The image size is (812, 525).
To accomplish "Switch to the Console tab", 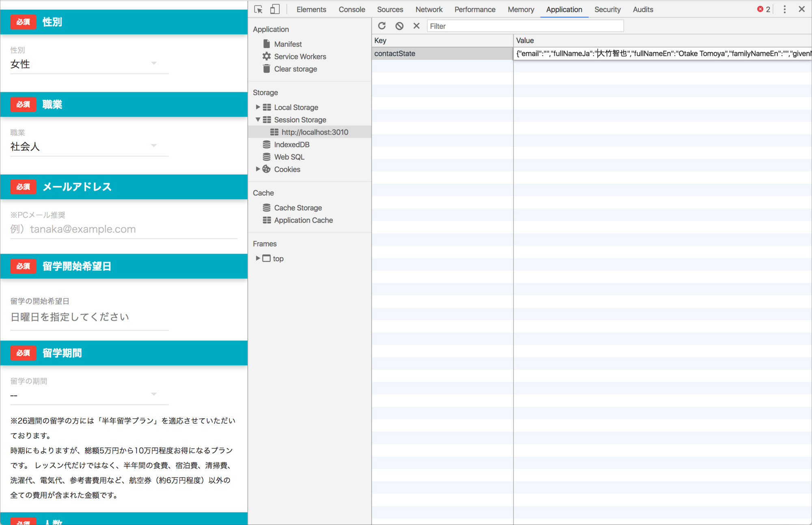I will (352, 9).
